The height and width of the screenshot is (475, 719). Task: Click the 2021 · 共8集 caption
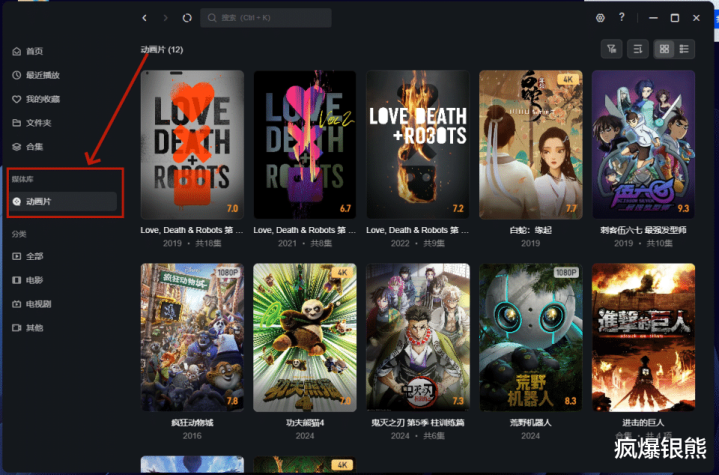click(x=305, y=243)
